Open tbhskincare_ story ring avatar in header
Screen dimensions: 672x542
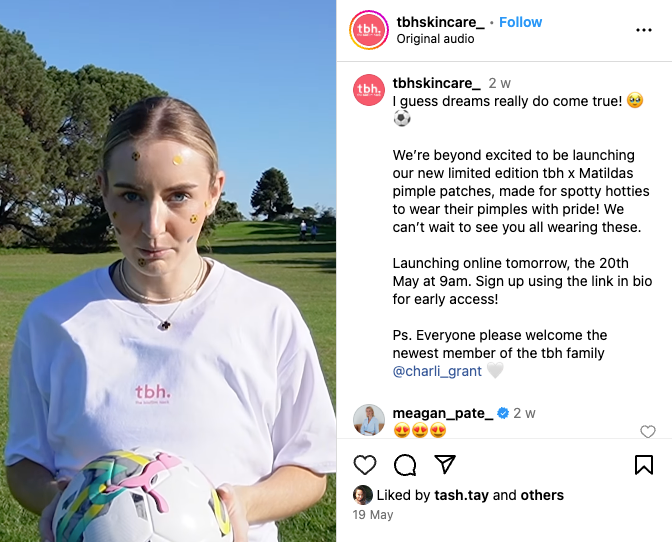369,30
